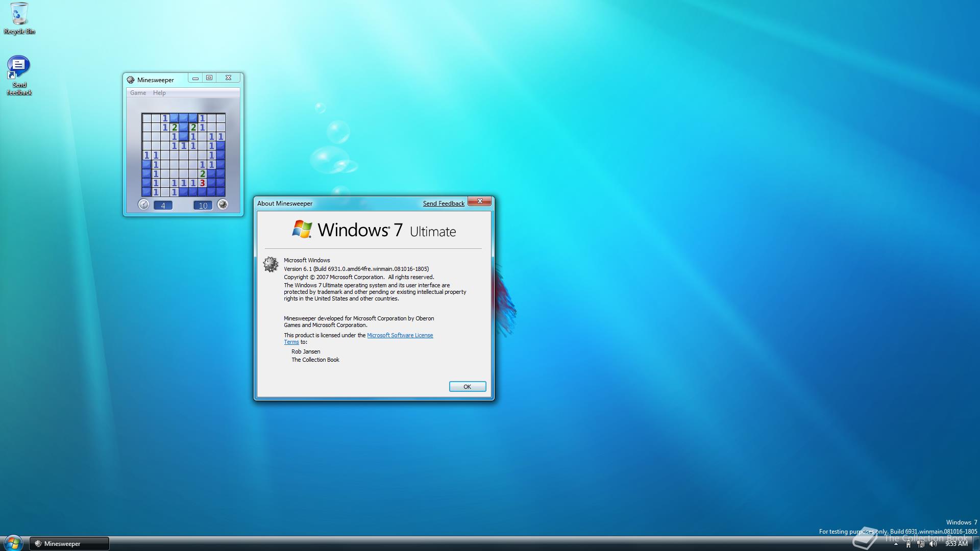
Task: Click the Minesweeper taskbar button
Action: coord(69,544)
